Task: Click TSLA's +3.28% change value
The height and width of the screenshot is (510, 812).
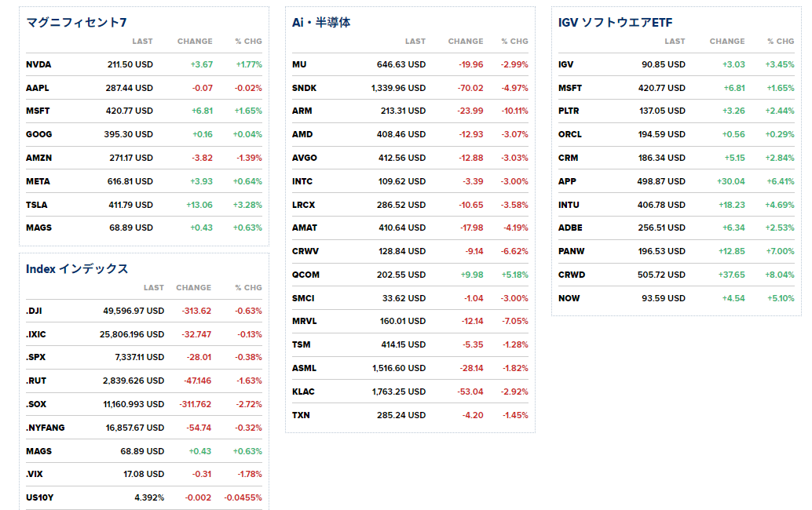Action: pos(247,205)
